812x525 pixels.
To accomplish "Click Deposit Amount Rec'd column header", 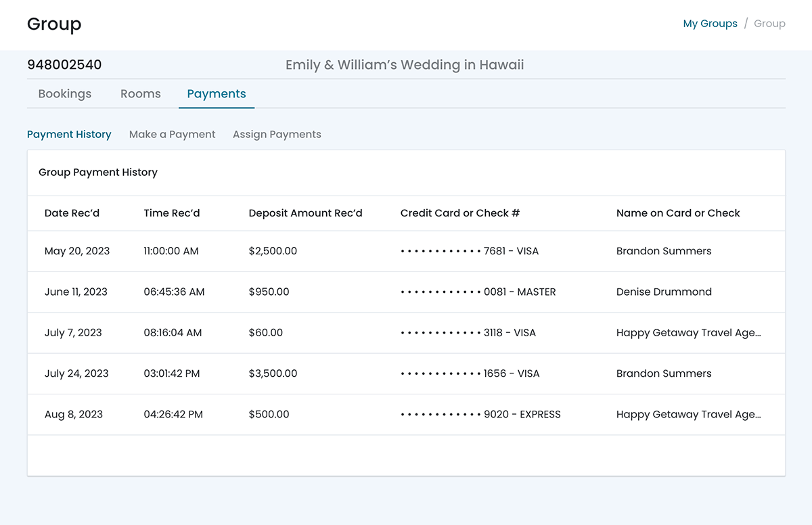I will click(305, 213).
